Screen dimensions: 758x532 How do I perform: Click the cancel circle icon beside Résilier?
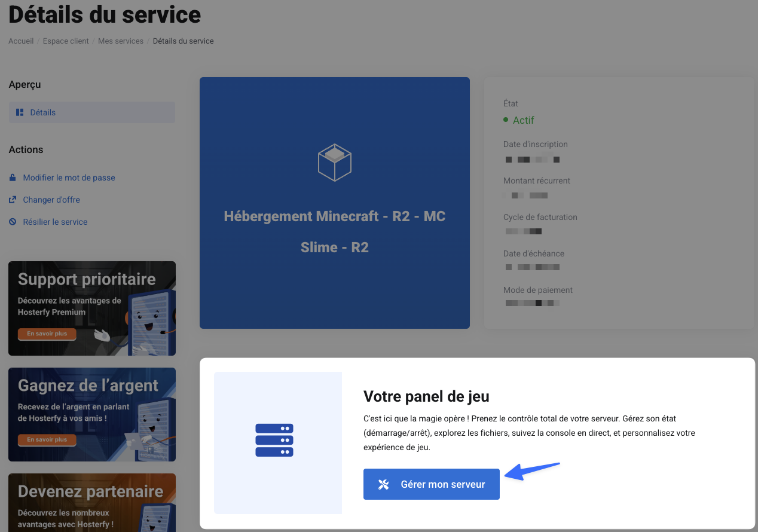12,222
